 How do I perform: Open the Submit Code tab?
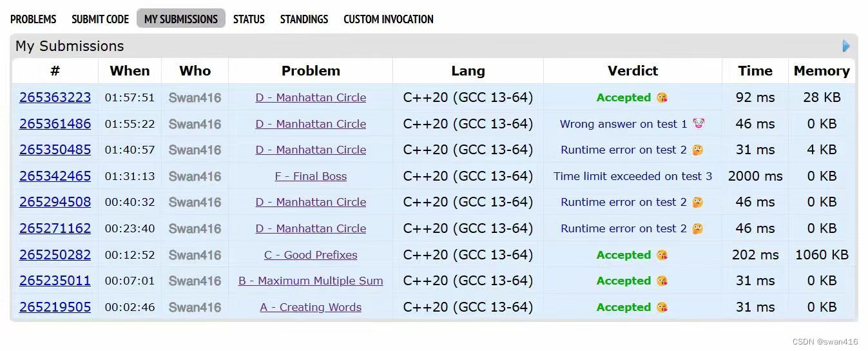[101, 19]
